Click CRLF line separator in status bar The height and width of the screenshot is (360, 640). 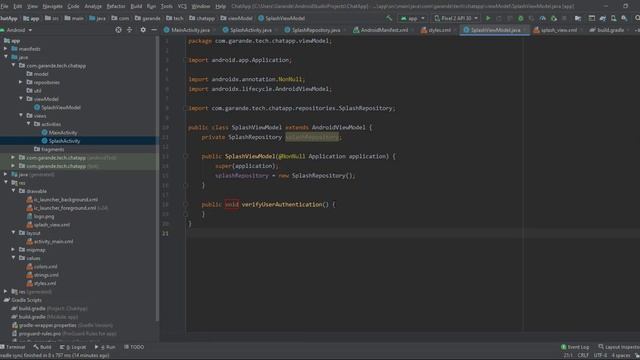(x=583, y=356)
